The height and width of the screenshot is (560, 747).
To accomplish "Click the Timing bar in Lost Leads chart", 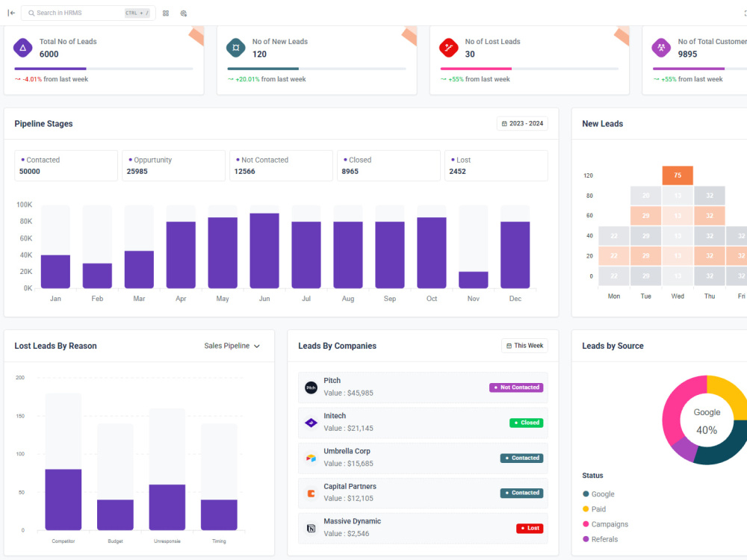I will pos(219,514).
